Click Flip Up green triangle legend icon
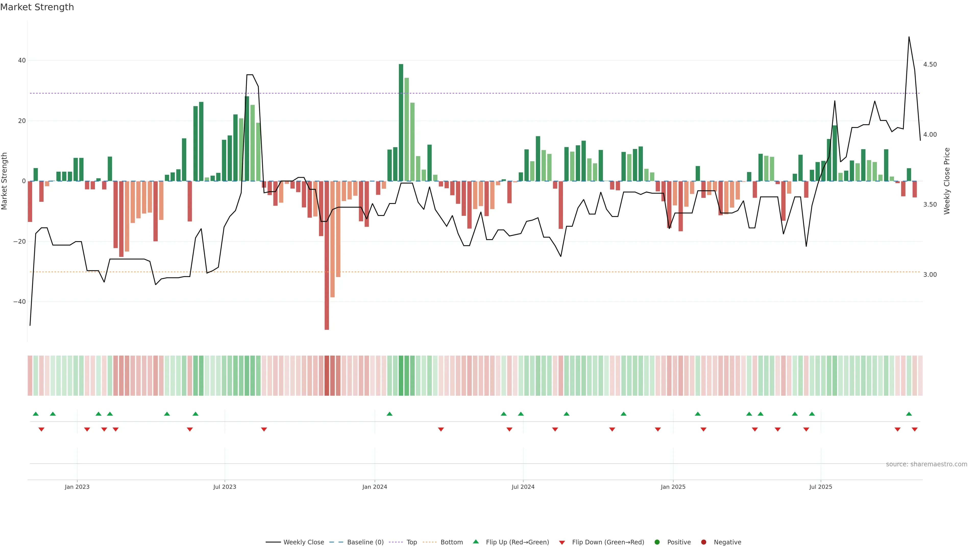The height and width of the screenshot is (551, 980). click(475, 542)
